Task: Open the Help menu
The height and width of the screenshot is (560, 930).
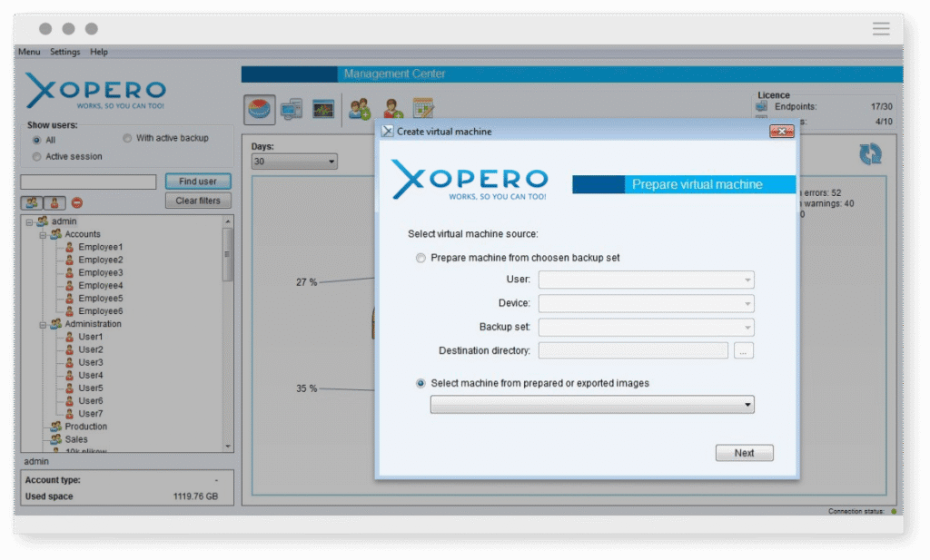Action: [x=99, y=52]
